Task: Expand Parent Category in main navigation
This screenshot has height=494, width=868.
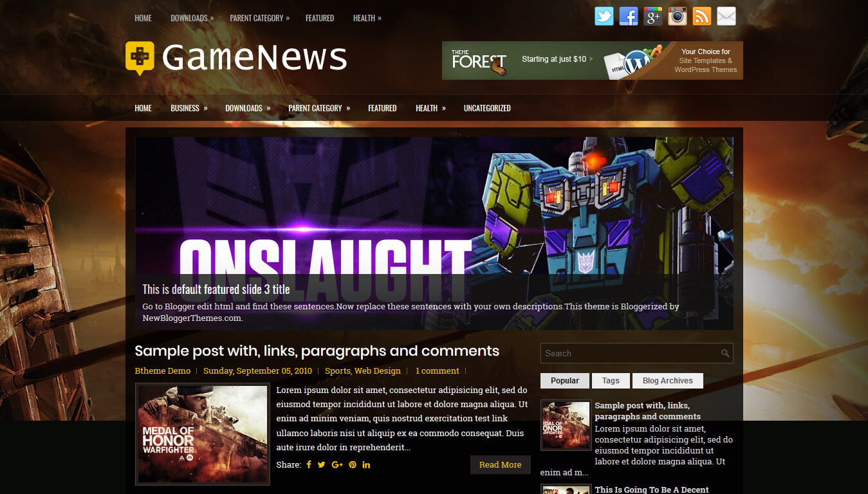Action: click(x=319, y=108)
